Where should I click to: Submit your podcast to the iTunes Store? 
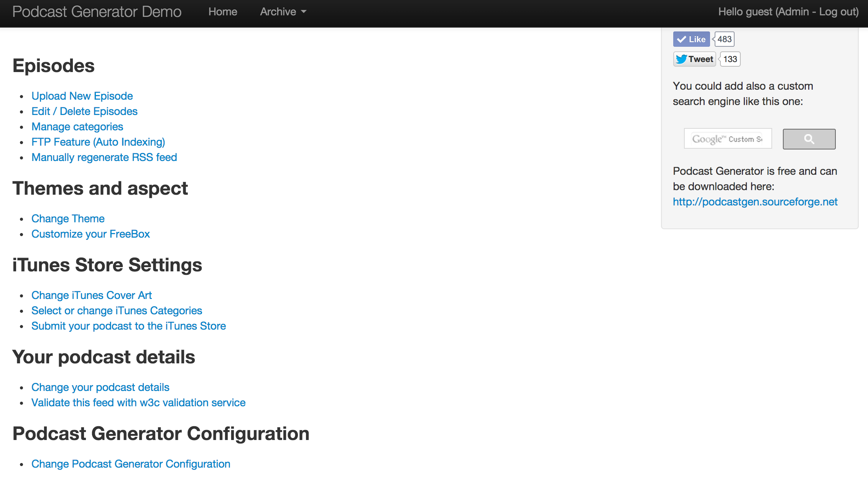click(128, 326)
